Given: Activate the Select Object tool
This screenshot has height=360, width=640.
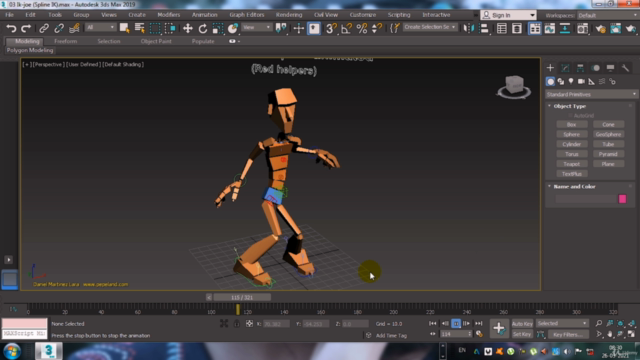Looking at the screenshot, I should click(124, 28).
